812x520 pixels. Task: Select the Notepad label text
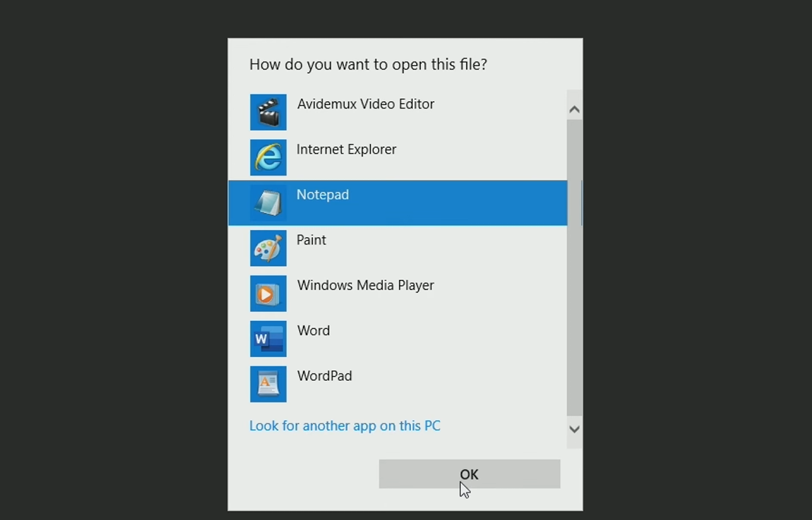coord(323,195)
